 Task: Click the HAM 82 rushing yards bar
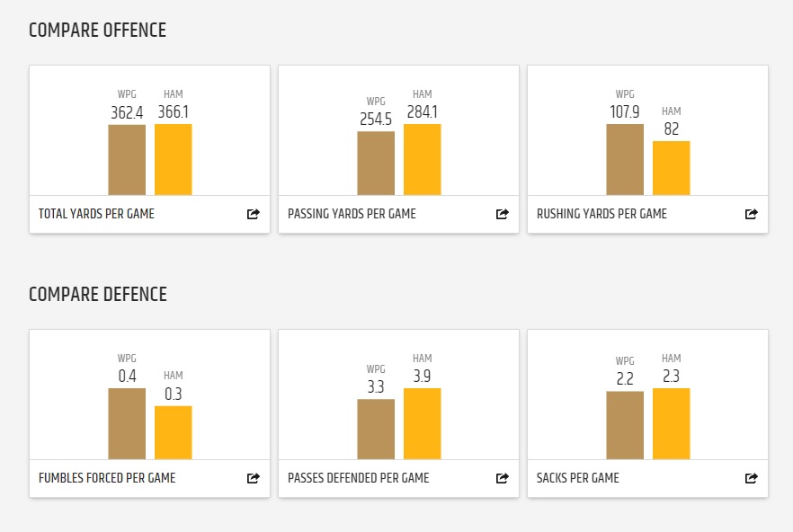[672, 168]
